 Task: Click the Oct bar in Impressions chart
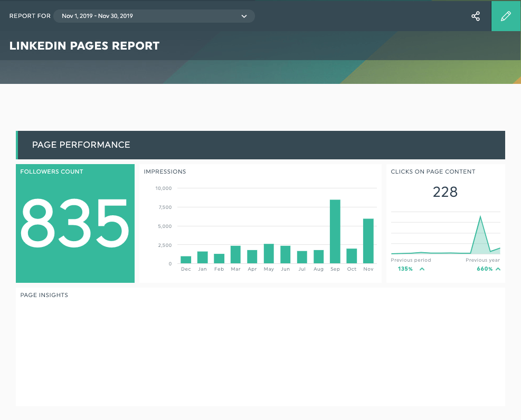352,256
